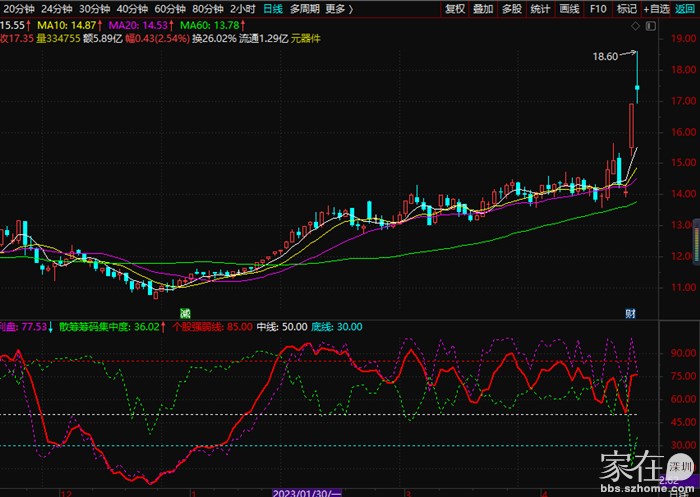Switch to the 60分钟 period tab
This screenshot has width=700, height=497.
tap(171, 9)
